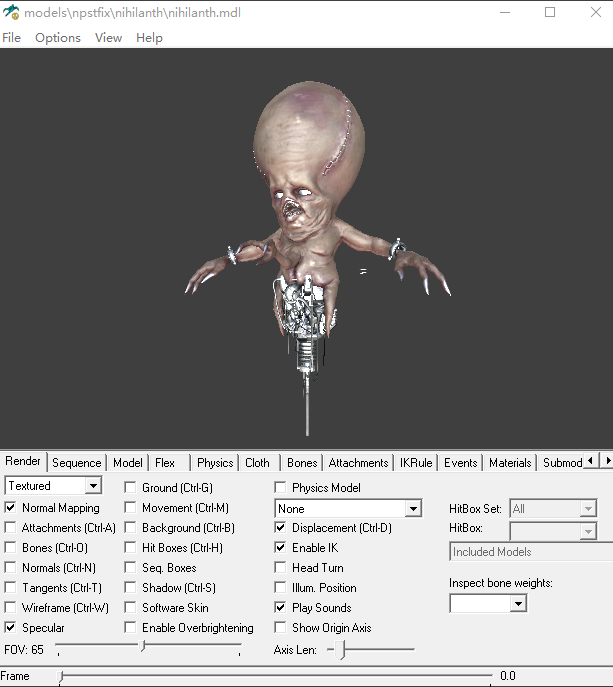Click the Frame slider handle
This screenshot has height=687, width=613.
[x=61, y=677]
